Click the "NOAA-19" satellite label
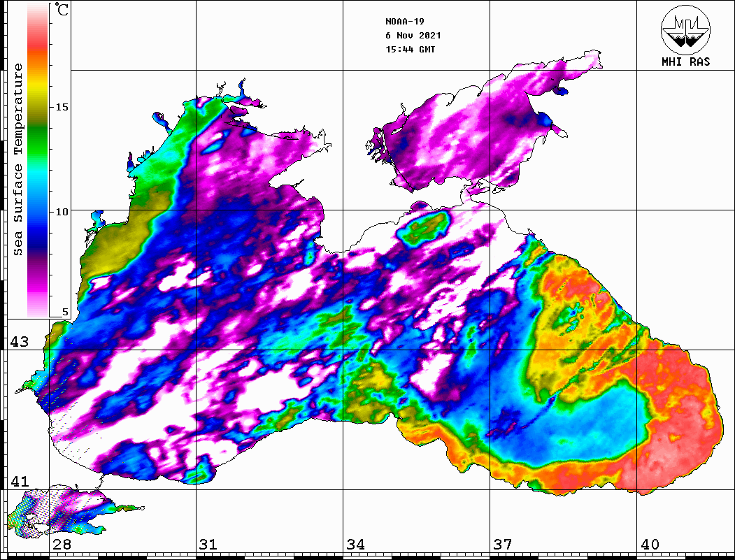735x560 pixels. pos(405,22)
